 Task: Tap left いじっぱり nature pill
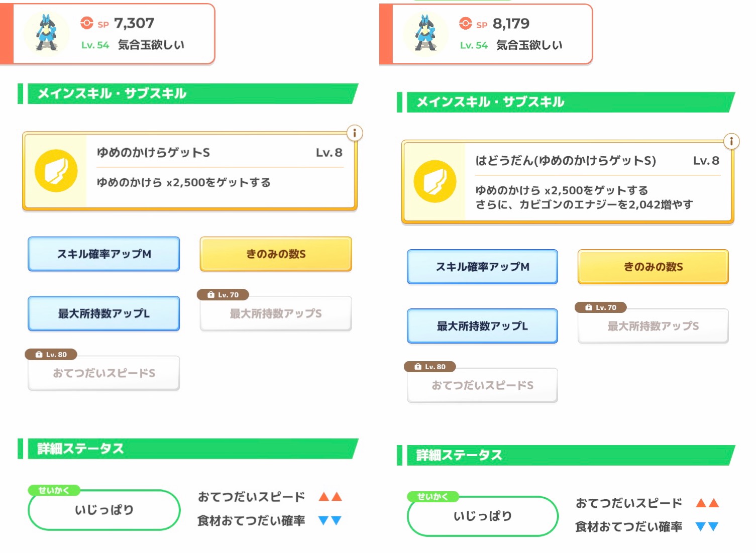click(x=104, y=510)
